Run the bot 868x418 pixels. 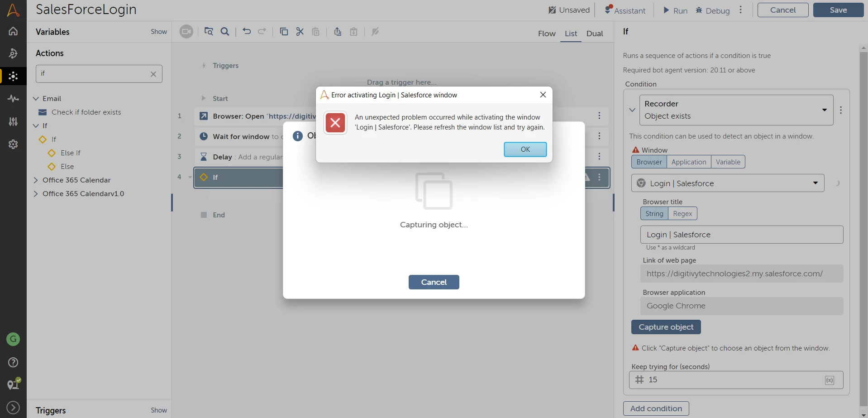(x=675, y=10)
